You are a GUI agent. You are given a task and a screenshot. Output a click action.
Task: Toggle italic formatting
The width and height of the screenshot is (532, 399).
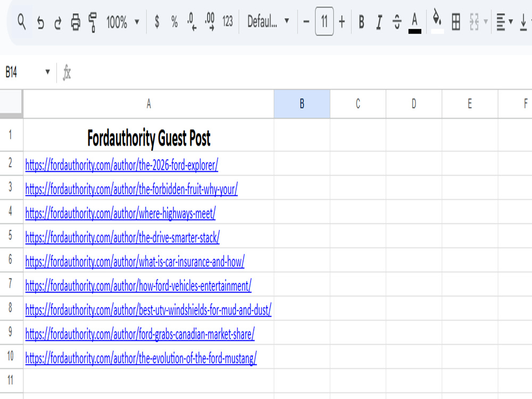(x=379, y=22)
